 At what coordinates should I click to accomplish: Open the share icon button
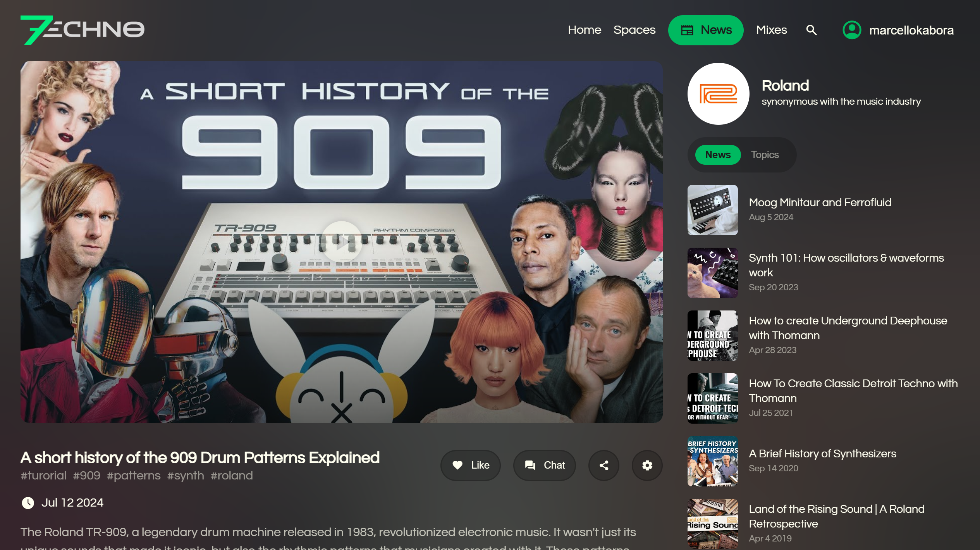[x=603, y=465]
